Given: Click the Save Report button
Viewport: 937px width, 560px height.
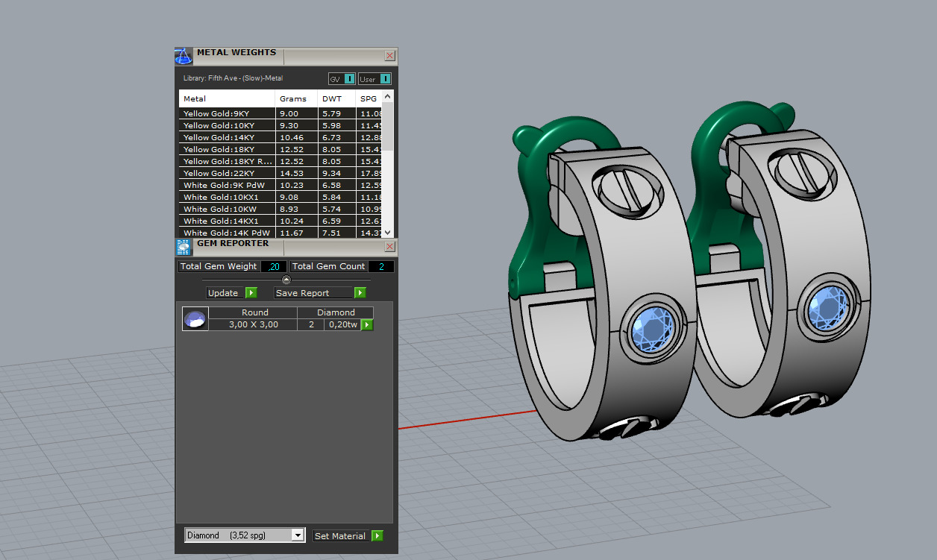Looking at the screenshot, I should tap(313, 293).
